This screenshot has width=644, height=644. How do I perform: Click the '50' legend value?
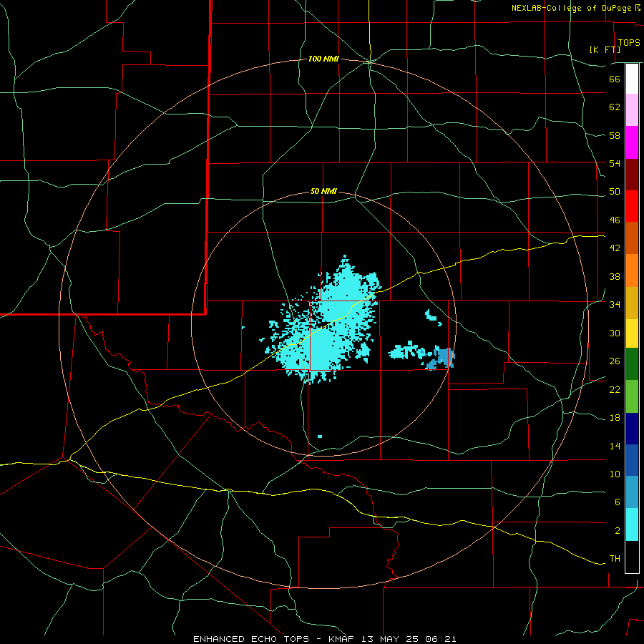point(615,192)
